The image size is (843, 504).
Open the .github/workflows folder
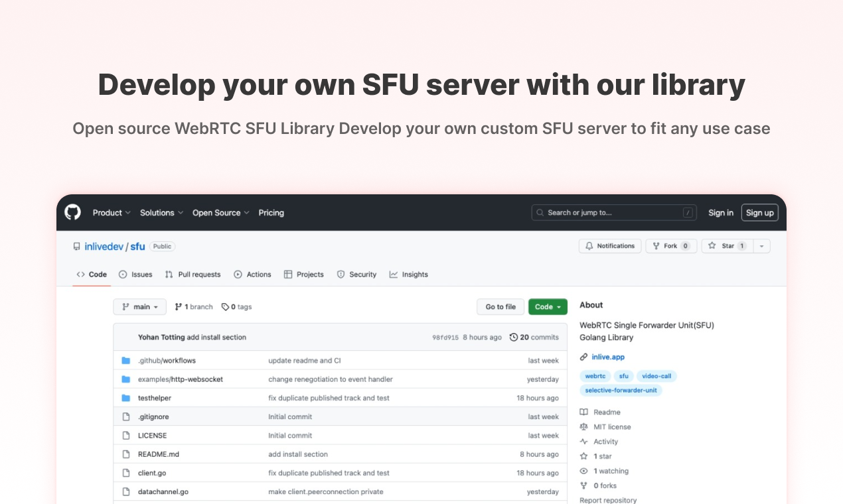(x=167, y=361)
